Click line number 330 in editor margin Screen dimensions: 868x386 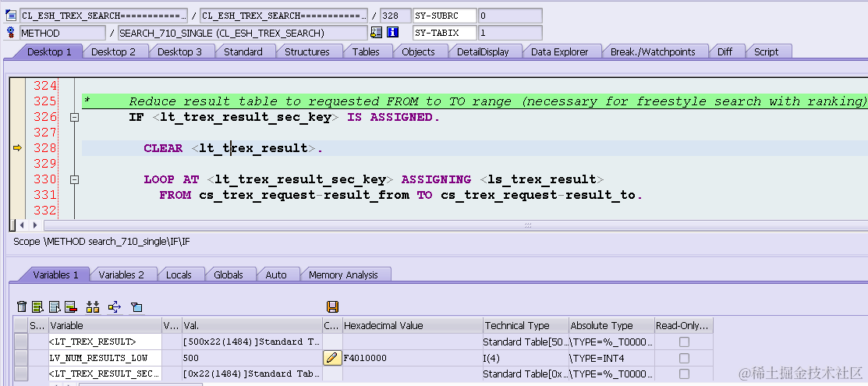[x=44, y=179]
